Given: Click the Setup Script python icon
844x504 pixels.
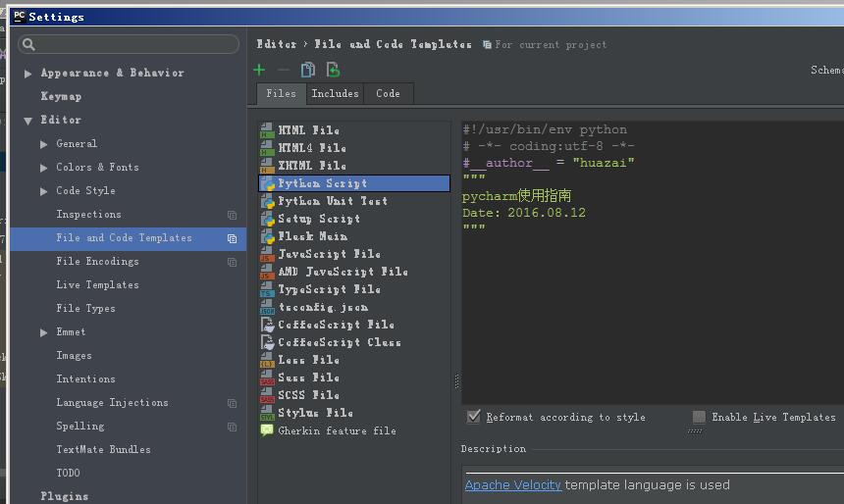Looking at the screenshot, I should click(268, 219).
